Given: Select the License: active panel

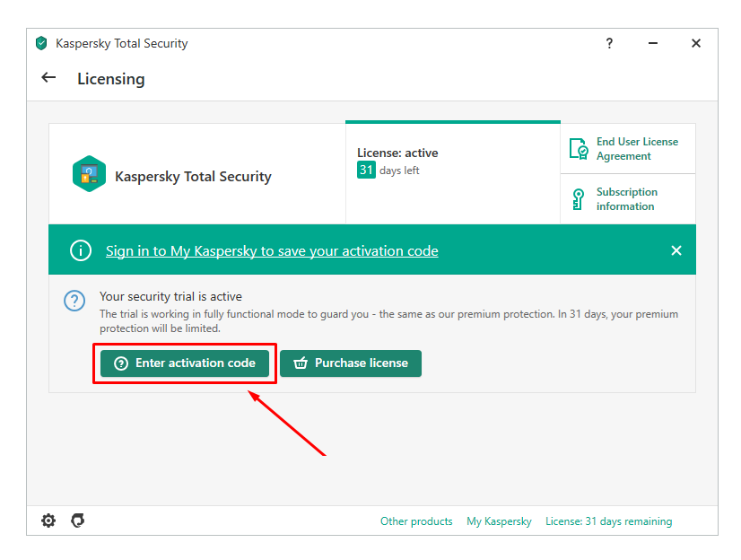Looking at the screenshot, I should tap(453, 172).
